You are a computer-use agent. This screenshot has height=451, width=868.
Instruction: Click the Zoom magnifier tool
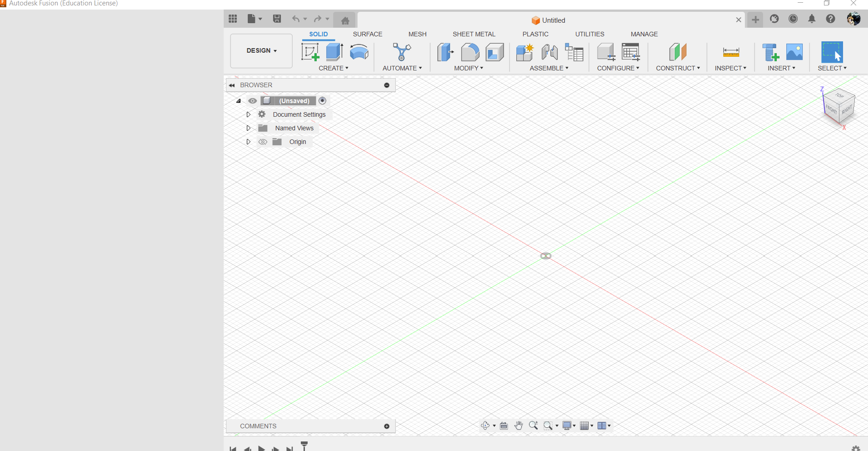point(534,426)
